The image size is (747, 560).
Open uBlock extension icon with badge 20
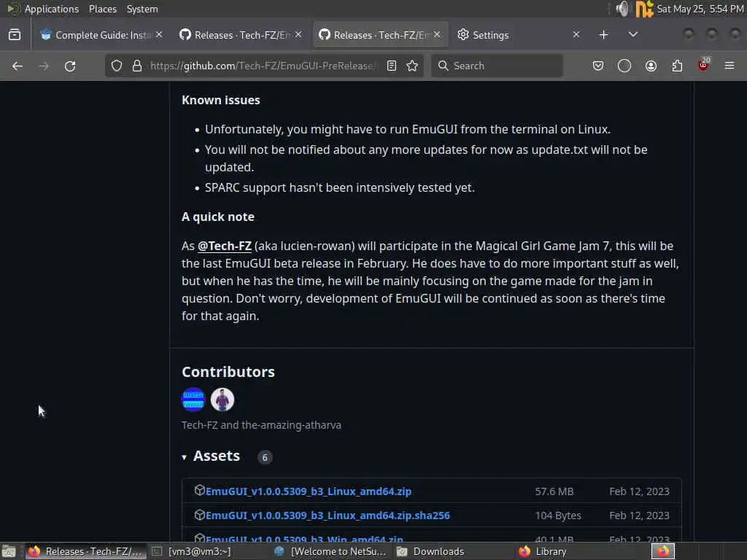pyautogui.click(x=703, y=65)
